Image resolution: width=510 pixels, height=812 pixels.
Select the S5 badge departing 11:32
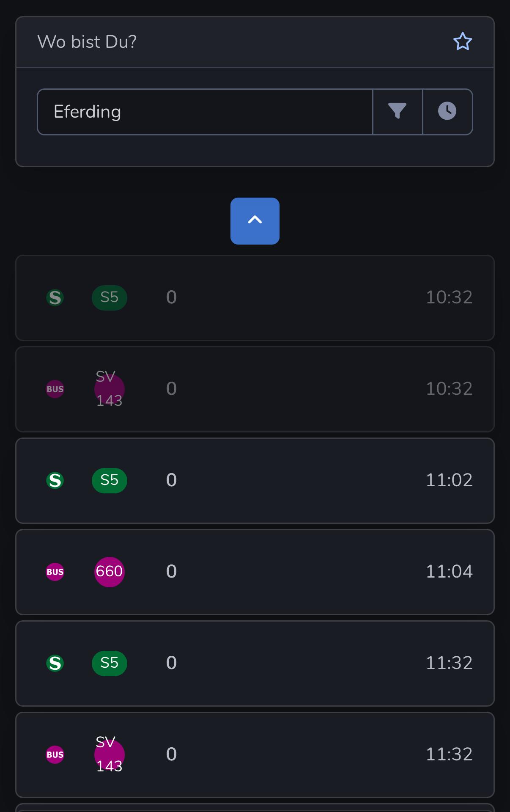coord(109,663)
